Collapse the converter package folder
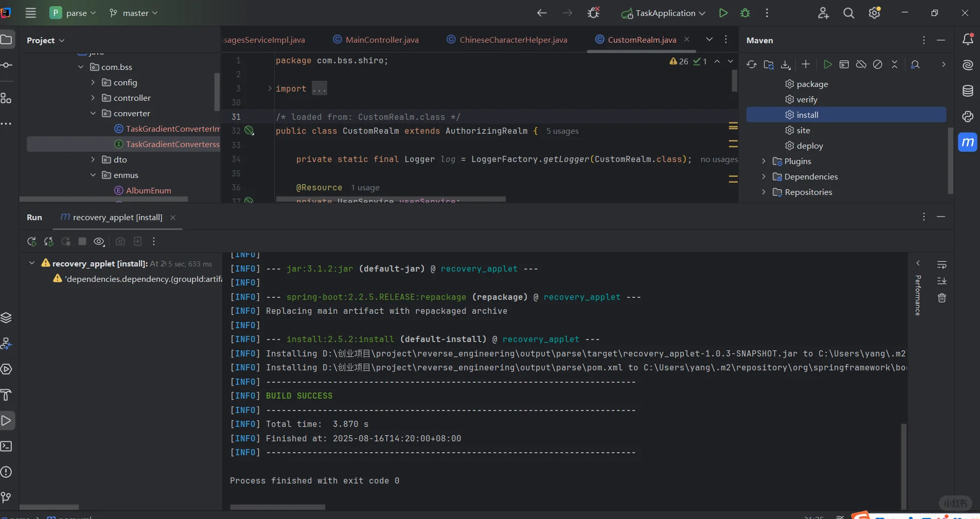This screenshot has width=980, height=519. (93, 113)
